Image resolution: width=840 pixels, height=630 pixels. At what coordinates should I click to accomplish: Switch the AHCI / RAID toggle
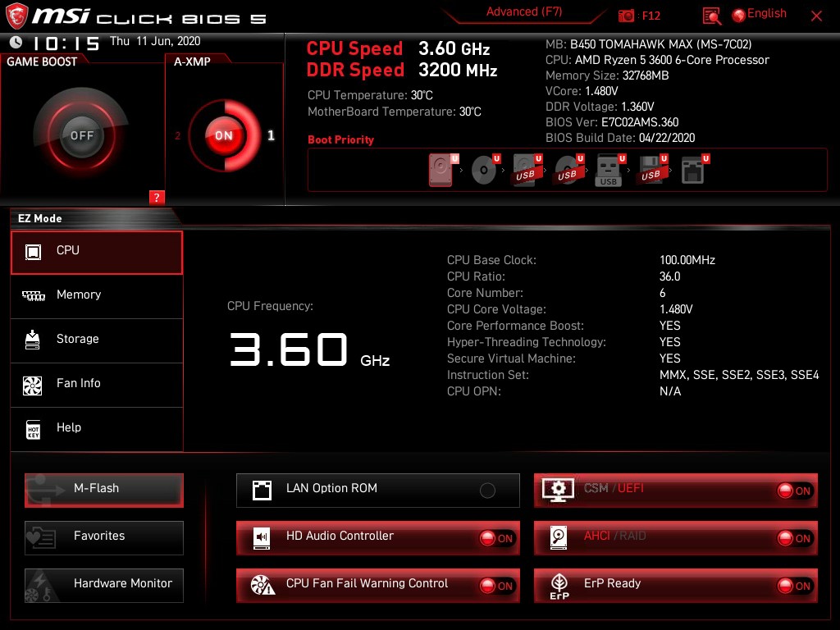[x=795, y=538]
